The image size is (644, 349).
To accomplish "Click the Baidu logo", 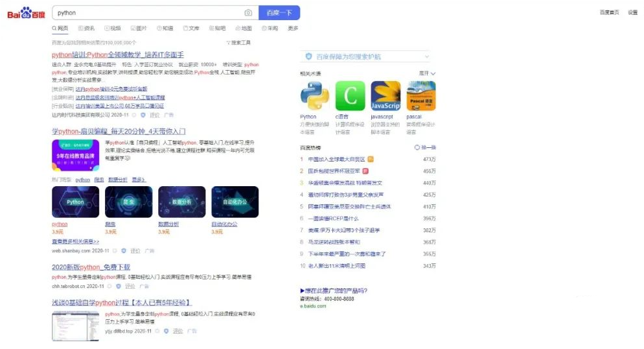I will [x=26, y=13].
